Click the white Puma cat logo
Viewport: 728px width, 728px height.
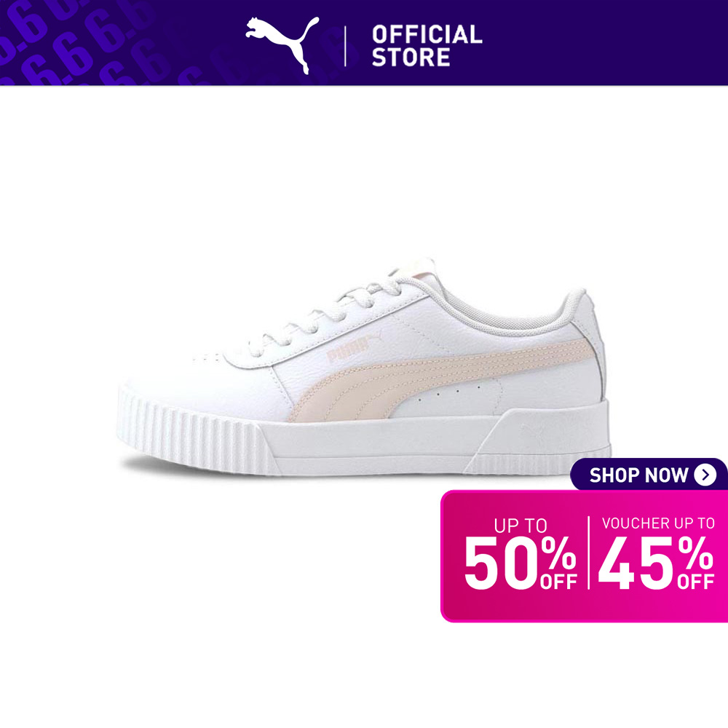[282, 45]
